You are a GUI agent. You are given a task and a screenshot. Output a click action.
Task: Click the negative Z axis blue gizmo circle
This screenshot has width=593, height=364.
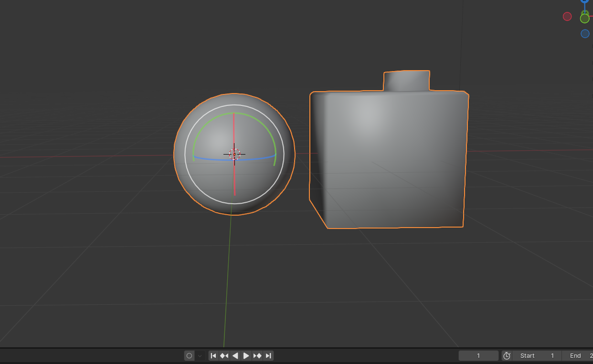click(x=585, y=34)
